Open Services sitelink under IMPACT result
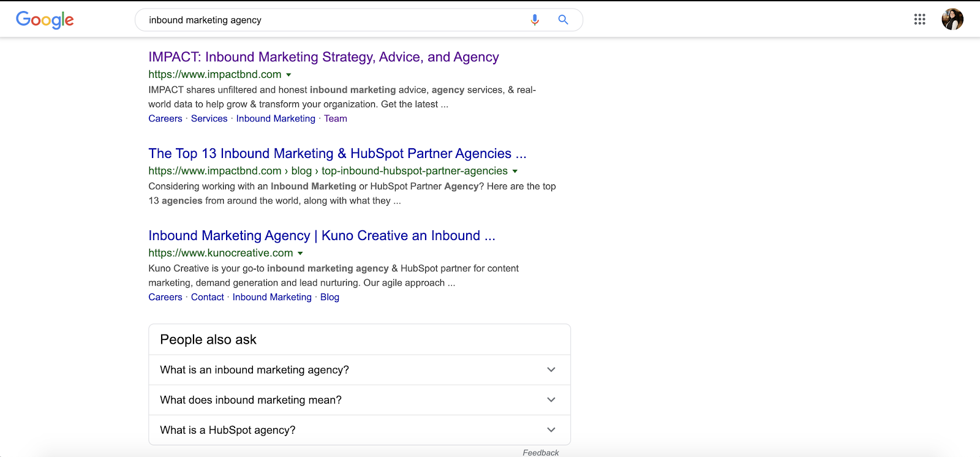The height and width of the screenshot is (457, 980). coord(209,119)
